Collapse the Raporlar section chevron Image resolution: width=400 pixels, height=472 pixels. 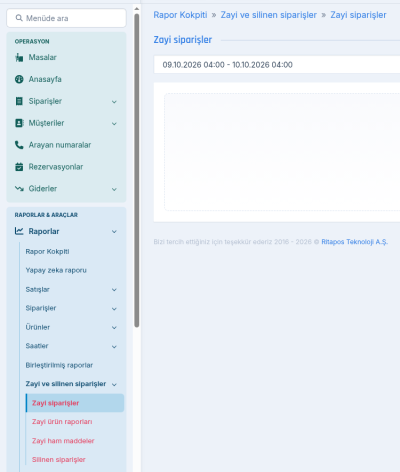click(x=114, y=232)
